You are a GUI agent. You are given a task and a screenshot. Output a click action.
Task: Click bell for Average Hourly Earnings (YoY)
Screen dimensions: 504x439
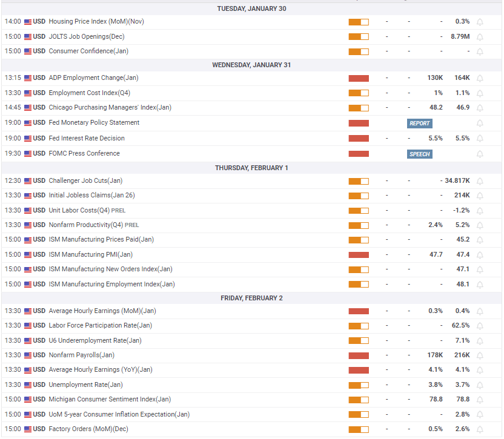480,370
